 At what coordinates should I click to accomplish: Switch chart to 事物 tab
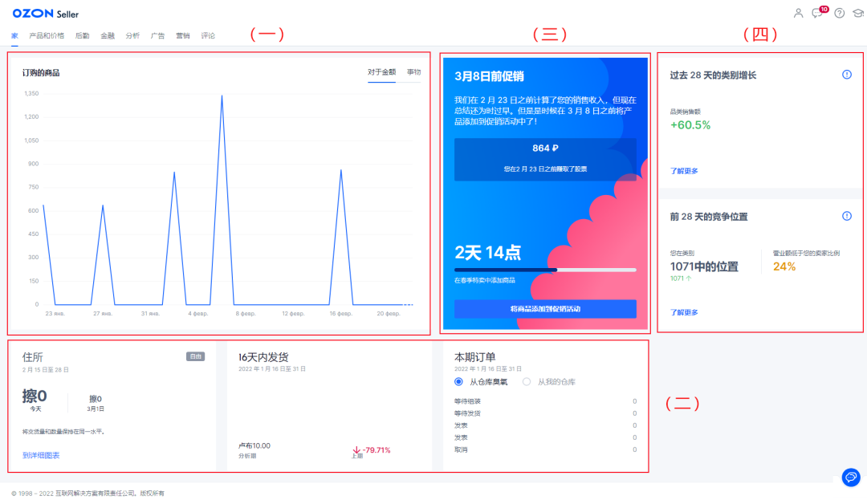(413, 72)
